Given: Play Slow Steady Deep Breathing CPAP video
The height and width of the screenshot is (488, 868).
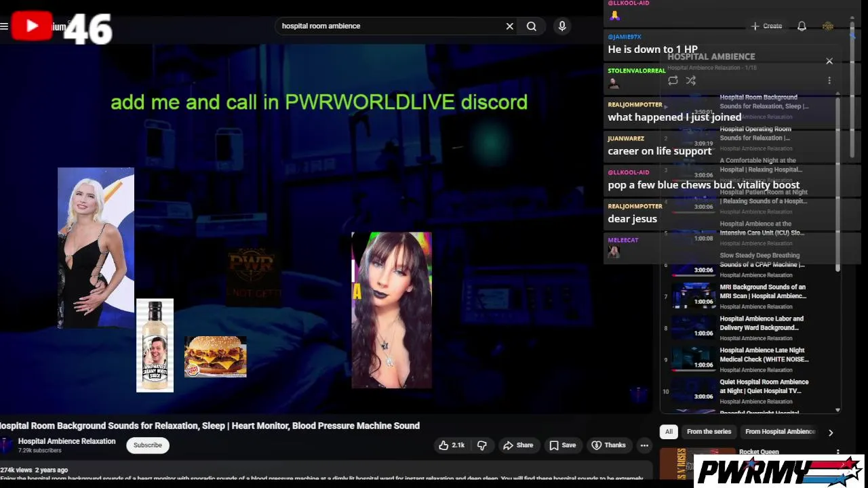Looking at the screenshot, I should [746, 264].
